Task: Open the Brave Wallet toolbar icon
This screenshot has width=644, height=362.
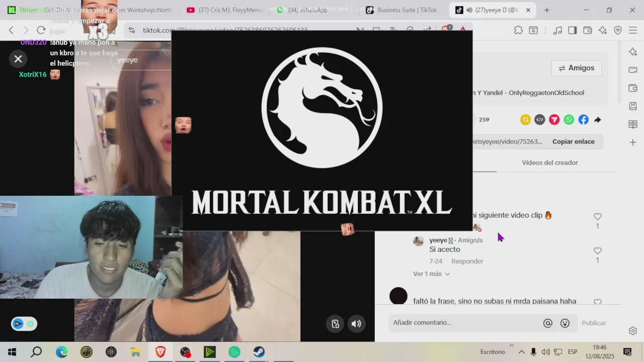Action: tap(587, 30)
